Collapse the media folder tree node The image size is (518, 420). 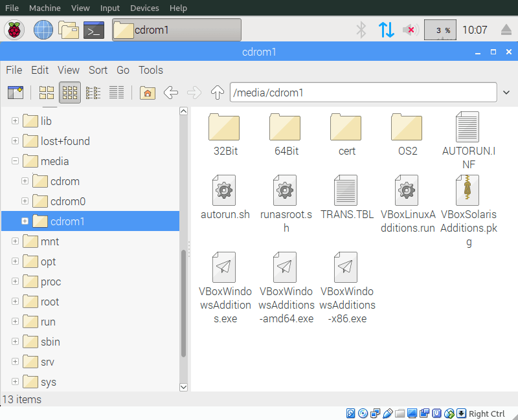click(15, 161)
